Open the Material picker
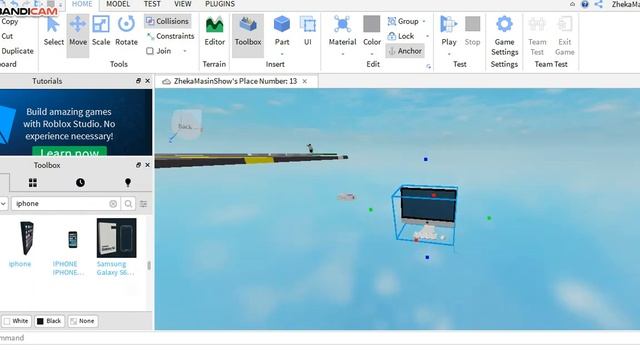Image resolution: width=640 pixels, height=360 pixels. click(342, 31)
